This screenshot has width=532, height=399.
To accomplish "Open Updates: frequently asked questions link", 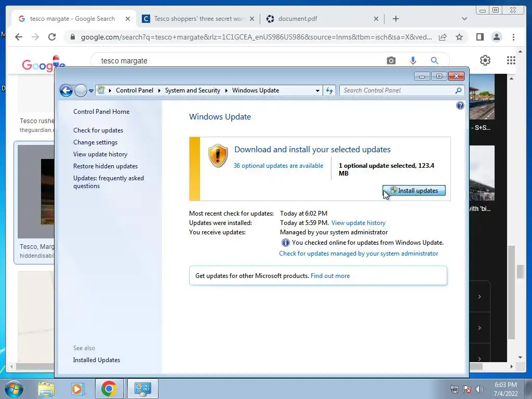I will pos(108,182).
